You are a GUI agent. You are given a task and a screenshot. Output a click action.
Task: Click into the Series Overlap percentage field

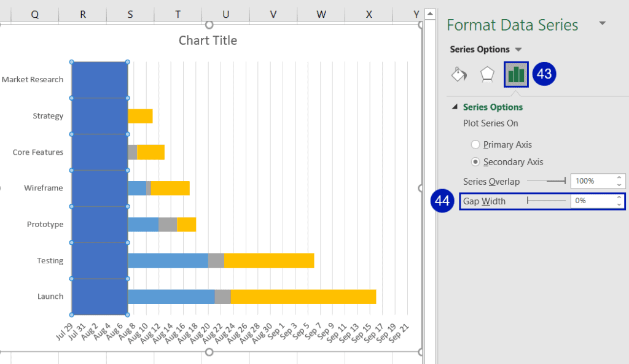pyautogui.click(x=592, y=181)
